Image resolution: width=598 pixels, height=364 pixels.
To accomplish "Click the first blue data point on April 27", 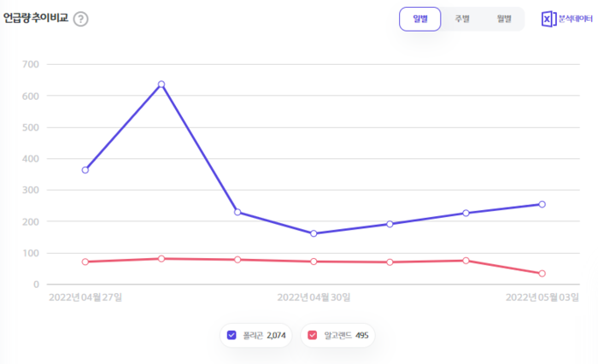I will [x=85, y=170].
